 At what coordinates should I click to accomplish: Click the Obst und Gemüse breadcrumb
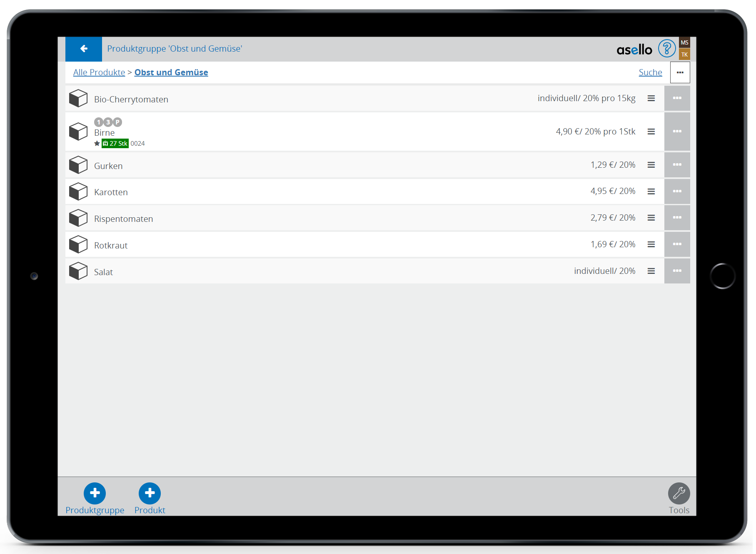(171, 72)
